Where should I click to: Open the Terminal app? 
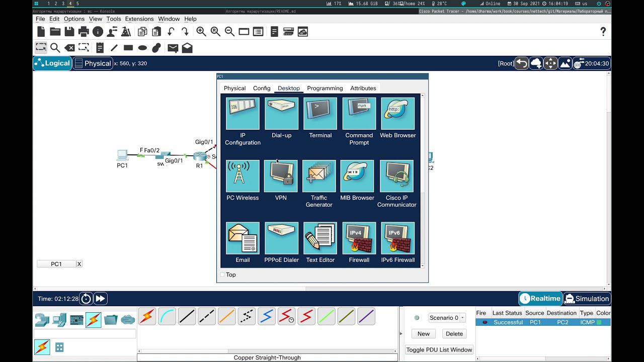[x=320, y=114]
